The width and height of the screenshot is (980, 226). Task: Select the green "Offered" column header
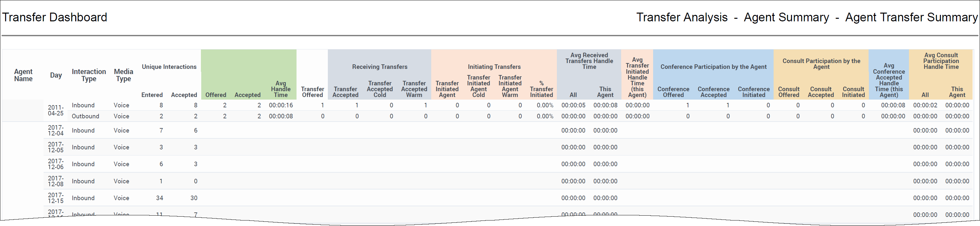tap(216, 95)
